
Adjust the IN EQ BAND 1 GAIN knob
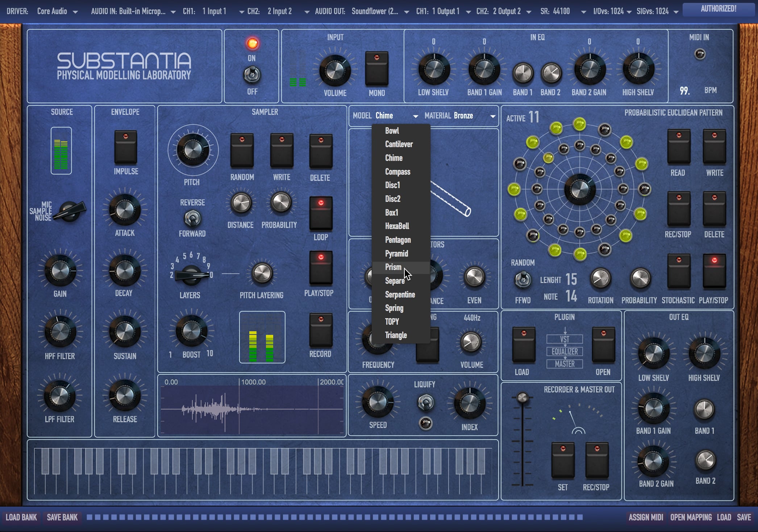point(484,70)
